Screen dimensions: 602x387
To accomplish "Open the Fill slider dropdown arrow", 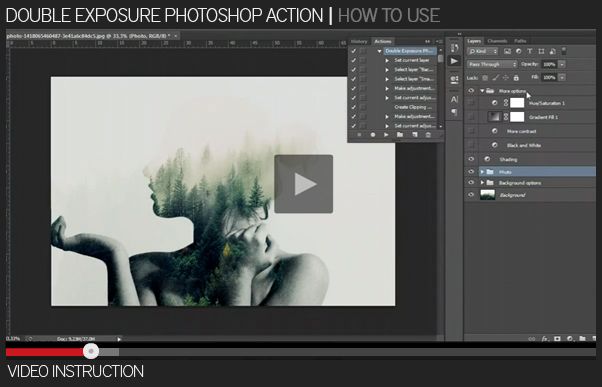I will [562, 77].
